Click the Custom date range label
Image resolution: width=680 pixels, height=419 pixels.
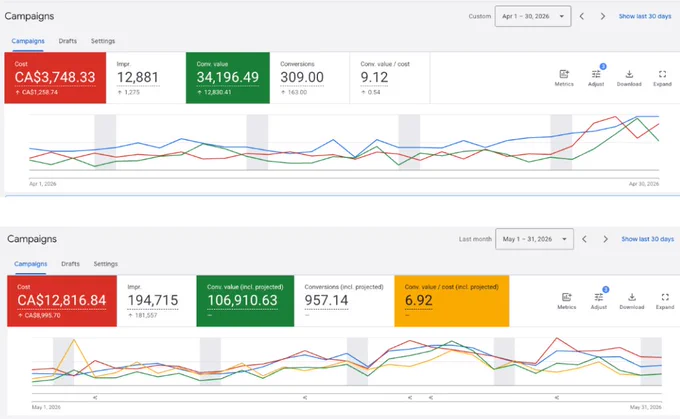480,16
